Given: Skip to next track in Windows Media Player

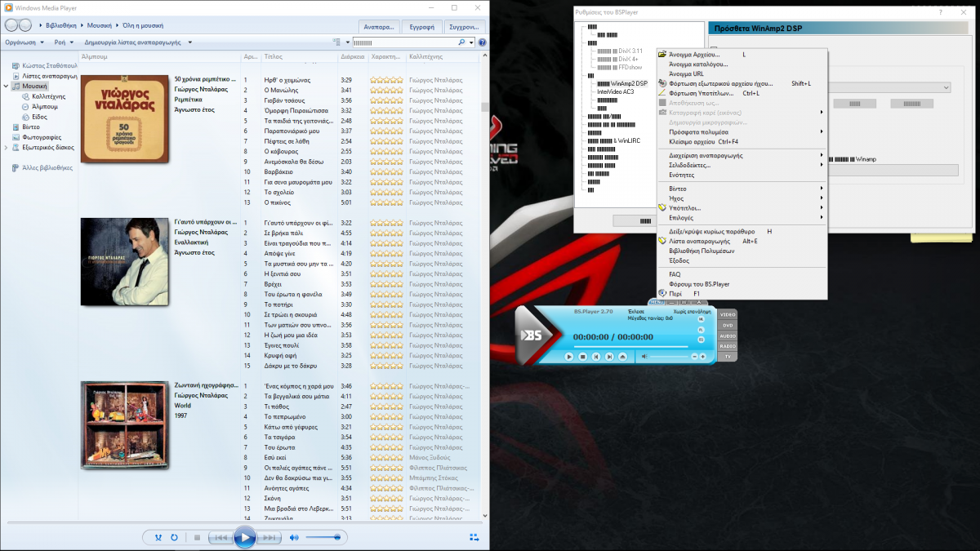Looking at the screenshot, I should 269,537.
